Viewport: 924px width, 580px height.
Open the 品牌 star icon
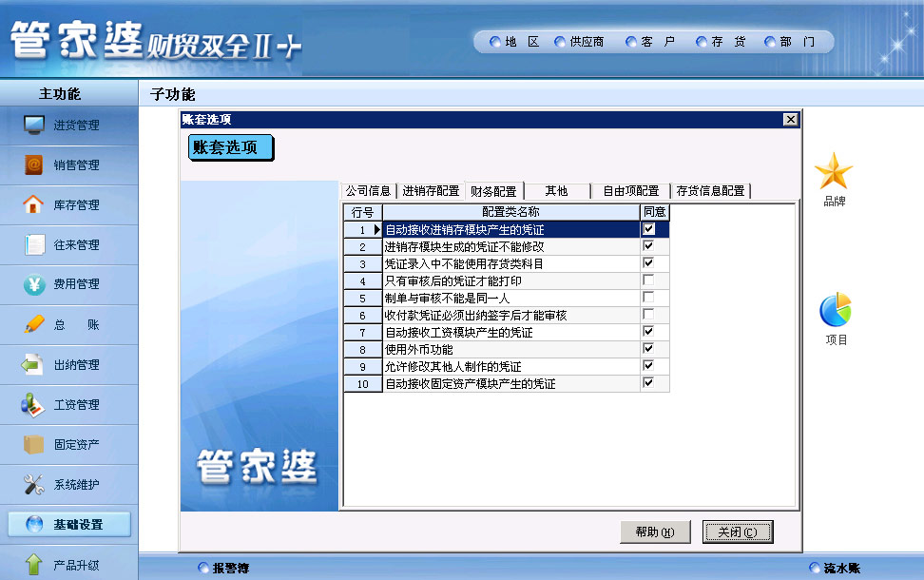pyautogui.click(x=834, y=172)
